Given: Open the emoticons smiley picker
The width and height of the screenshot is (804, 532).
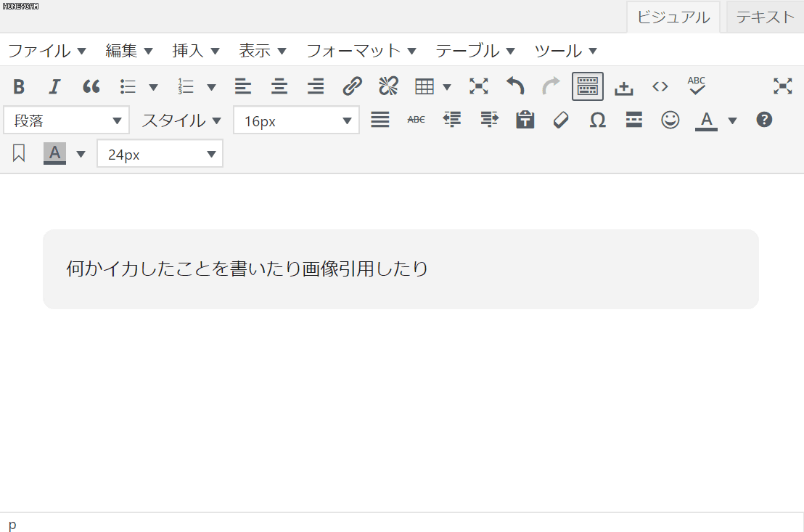Looking at the screenshot, I should (670, 120).
